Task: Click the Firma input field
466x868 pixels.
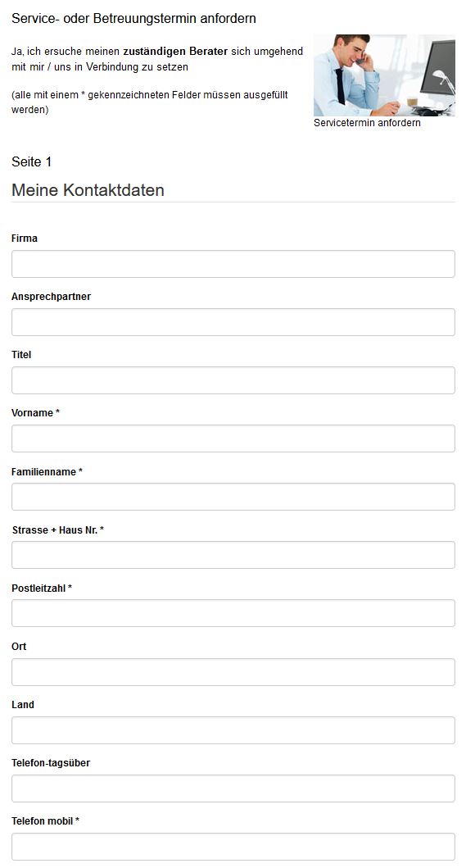Action: 233,264
